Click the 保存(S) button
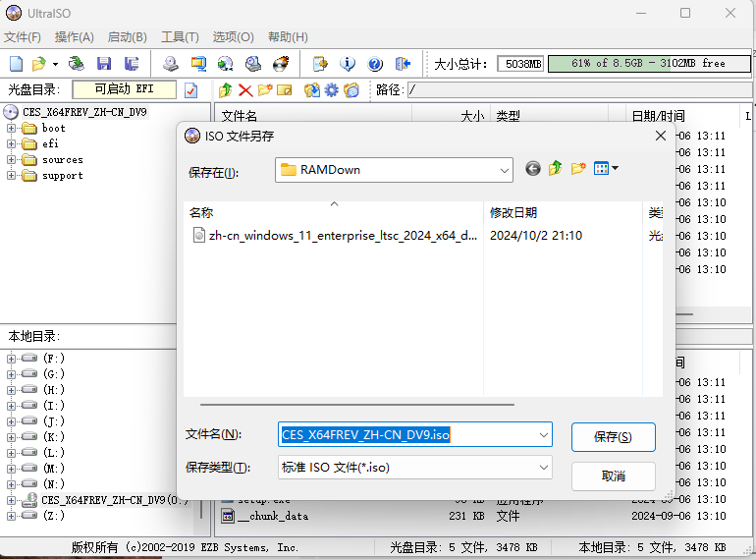The image size is (756, 559). point(614,437)
